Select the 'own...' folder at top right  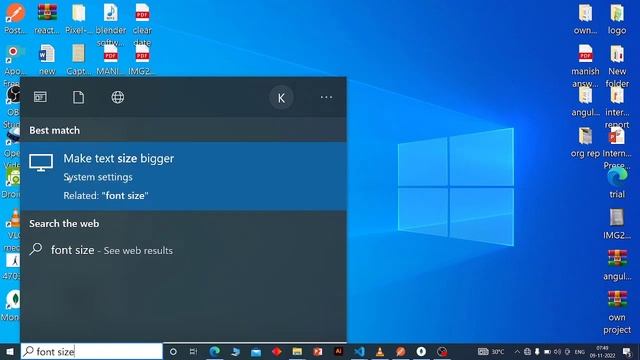tap(585, 19)
